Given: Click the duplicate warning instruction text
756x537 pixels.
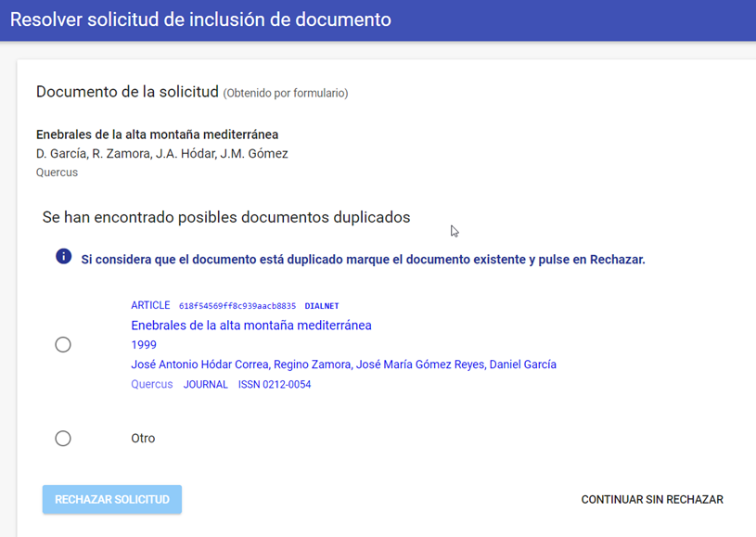Looking at the screenshot, I should [363, 260].
